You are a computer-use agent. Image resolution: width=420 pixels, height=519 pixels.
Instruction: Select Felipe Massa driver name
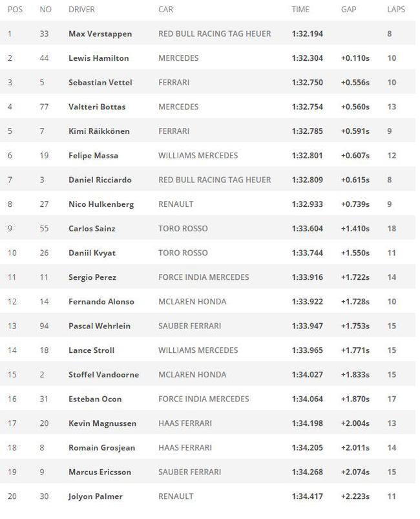93,156
